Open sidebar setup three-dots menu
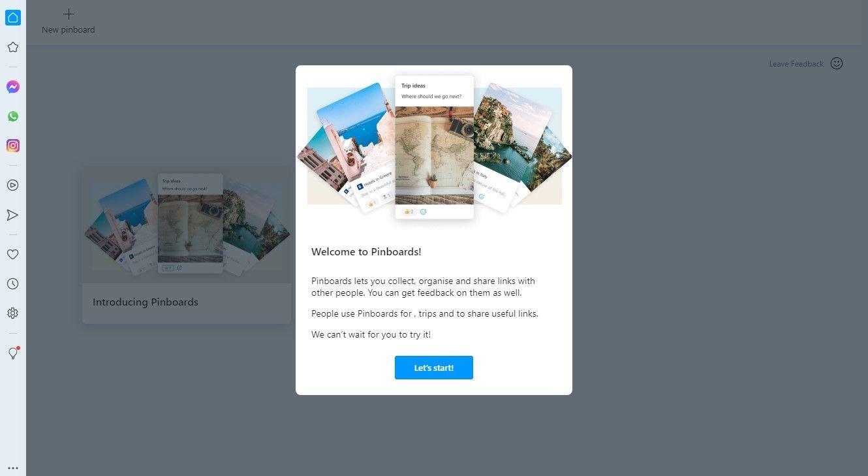Viewport: 868px width, 476px height. (x=12, y=468)
